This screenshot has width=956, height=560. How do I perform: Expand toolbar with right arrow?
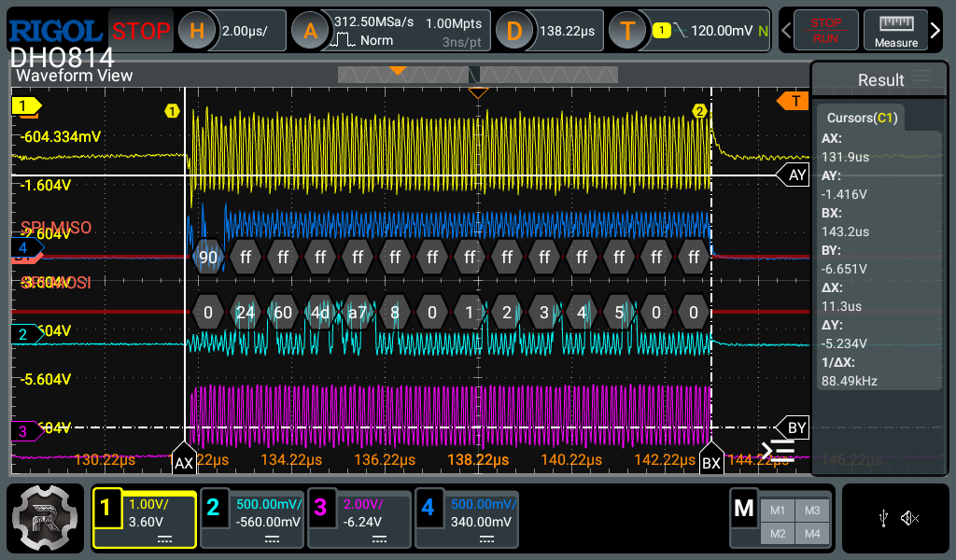(935, 30)
